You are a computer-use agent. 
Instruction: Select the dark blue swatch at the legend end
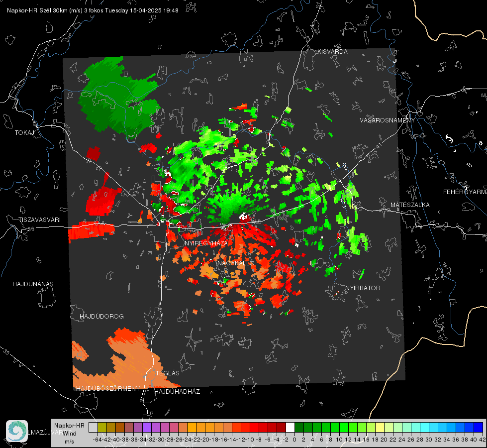click(479, 428)
